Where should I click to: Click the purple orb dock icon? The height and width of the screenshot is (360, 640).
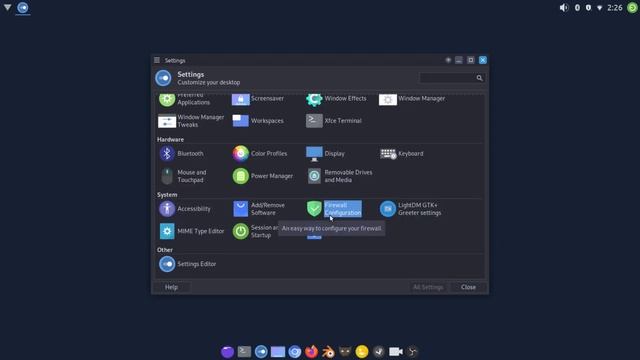point(227,351)
